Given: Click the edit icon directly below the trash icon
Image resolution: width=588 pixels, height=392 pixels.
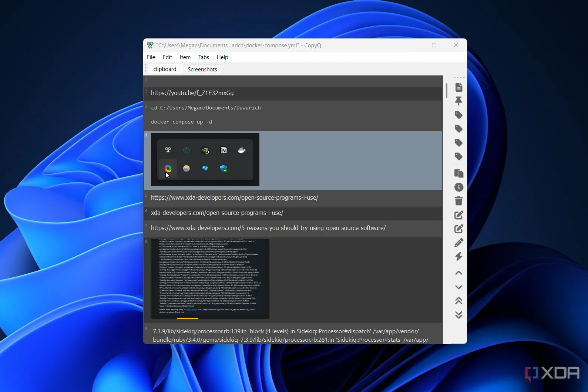Looking at the screenshot, I should pyautogui.click(x=458, y=215).
